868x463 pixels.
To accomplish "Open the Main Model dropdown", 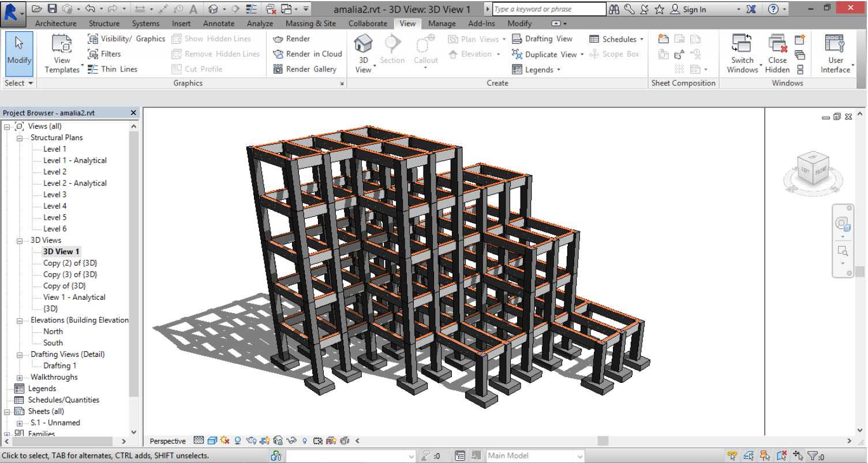I will [579, 456].
